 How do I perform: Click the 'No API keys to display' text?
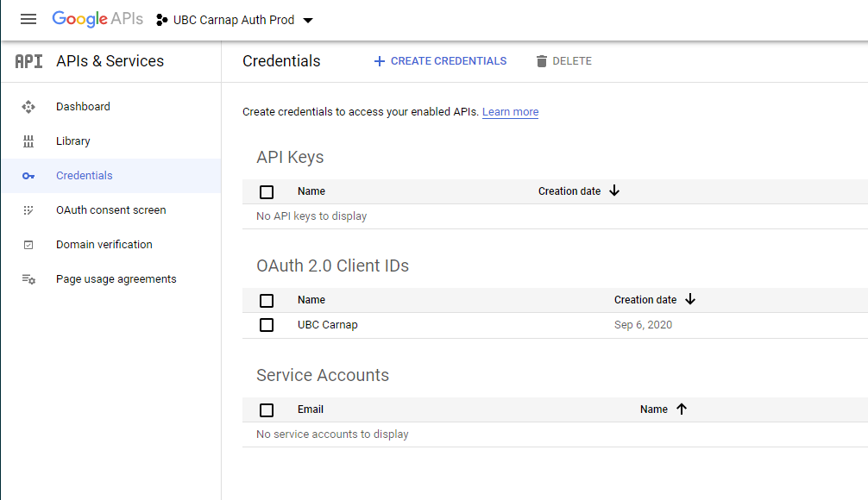point(311,216)
